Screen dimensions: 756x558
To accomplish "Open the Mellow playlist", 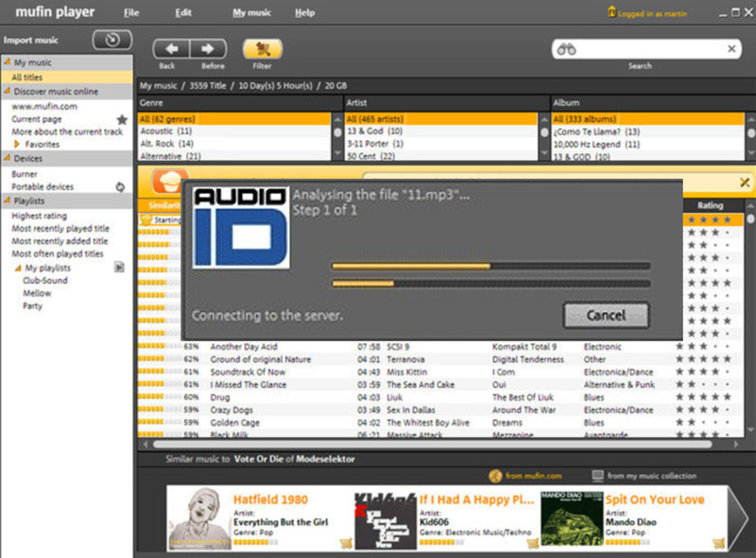I will pyautogui.click(x=37, y=293).
